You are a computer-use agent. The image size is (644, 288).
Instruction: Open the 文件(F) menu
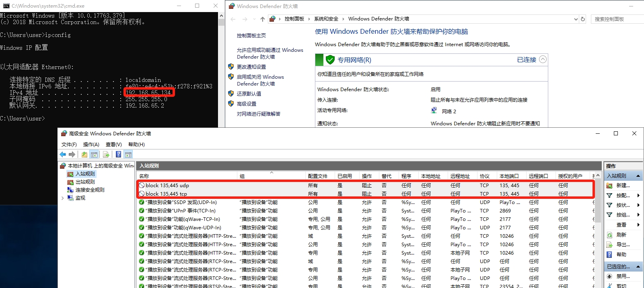click(69, 145)
